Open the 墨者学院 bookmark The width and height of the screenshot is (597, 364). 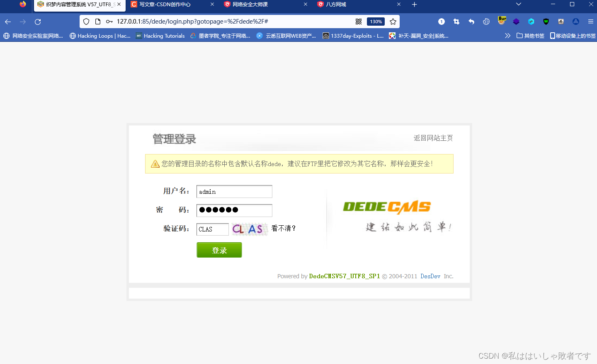[x=220, y=36]
